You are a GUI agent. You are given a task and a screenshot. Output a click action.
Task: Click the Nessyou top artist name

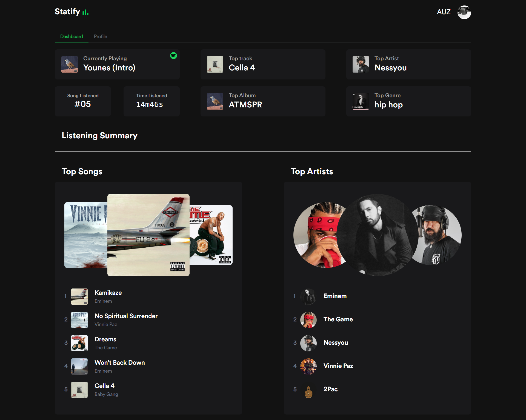point(391,68)
